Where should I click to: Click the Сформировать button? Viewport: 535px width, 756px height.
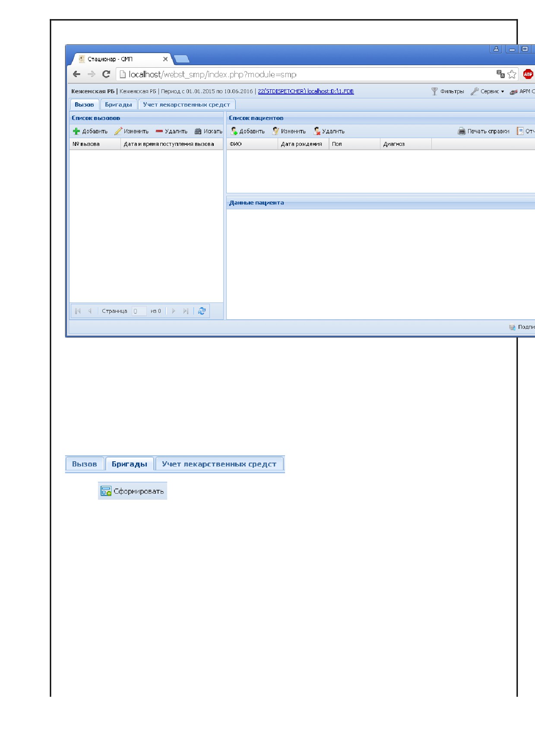[x=133, y=491]
